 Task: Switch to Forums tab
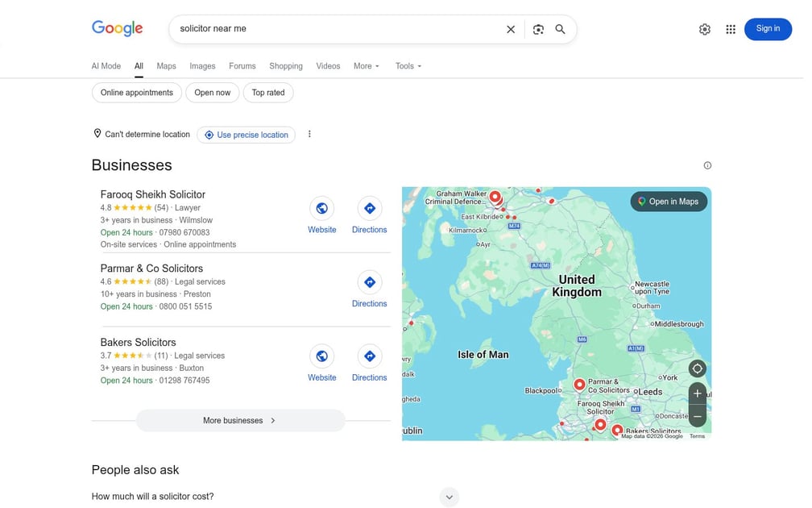point(242,66)
